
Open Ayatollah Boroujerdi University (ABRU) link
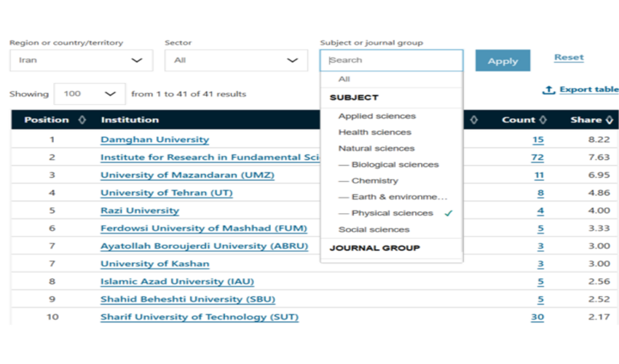pos(204,246)
